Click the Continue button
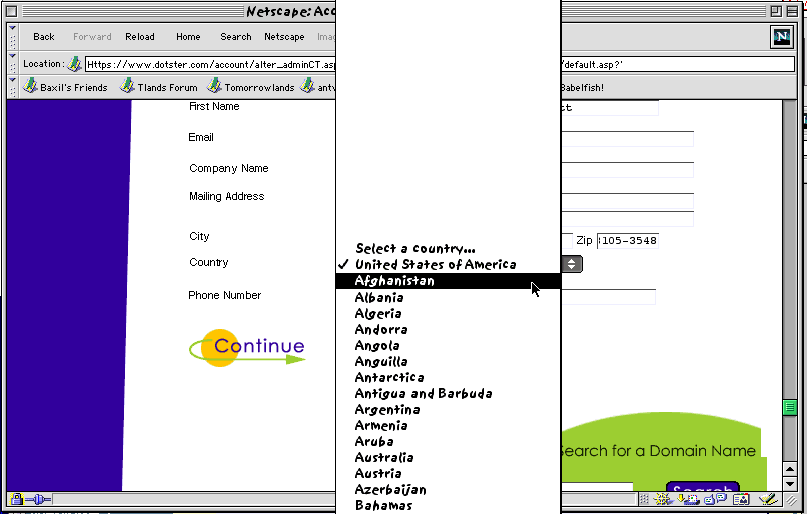 248,348
